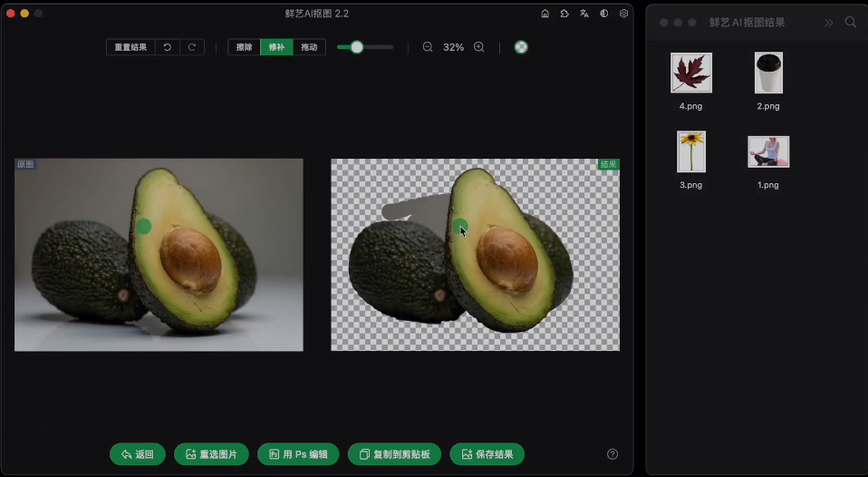Image resolution: width=868 pixels, height=477 pixels.
Task: Click the 原图 label on original image
Action: (x=25, y=164)
